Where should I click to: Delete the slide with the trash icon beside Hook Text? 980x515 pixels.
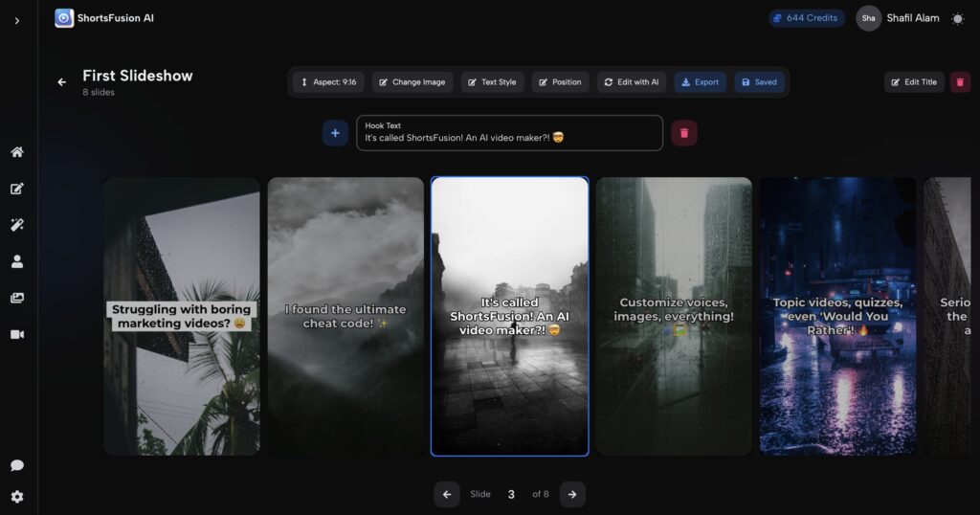[x=683, y=133]
